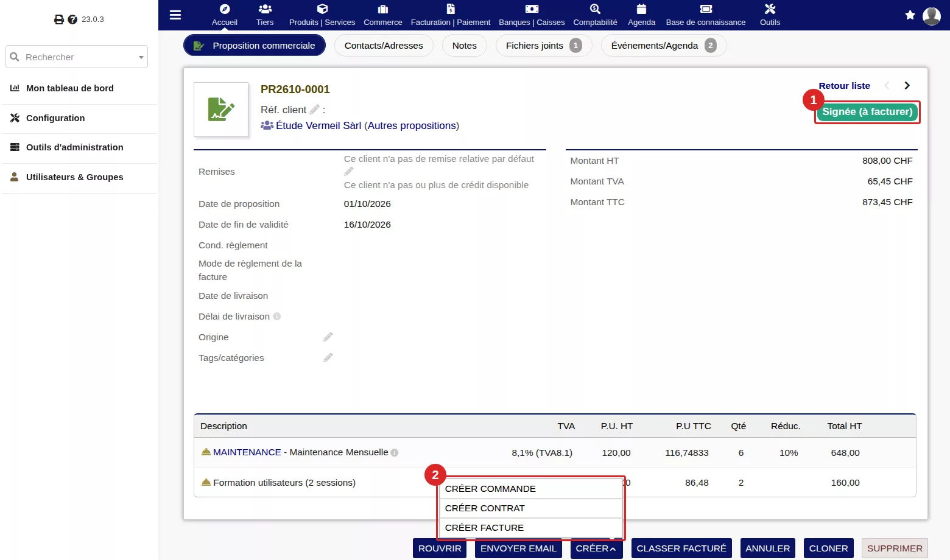This screenshot has width=950, height=560.
Task: Open the Outils tools icon
Action: [x=770, y=9]
